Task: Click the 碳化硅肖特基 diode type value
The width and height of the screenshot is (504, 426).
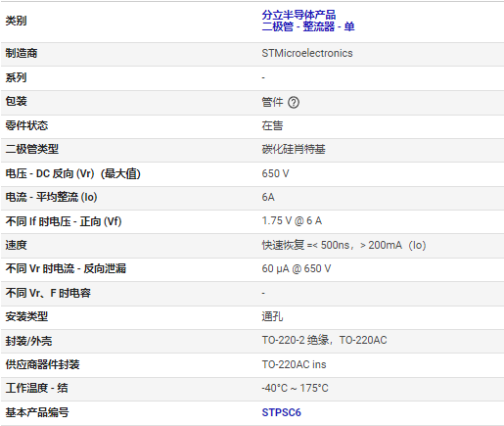Action: [x=294, y=149]
